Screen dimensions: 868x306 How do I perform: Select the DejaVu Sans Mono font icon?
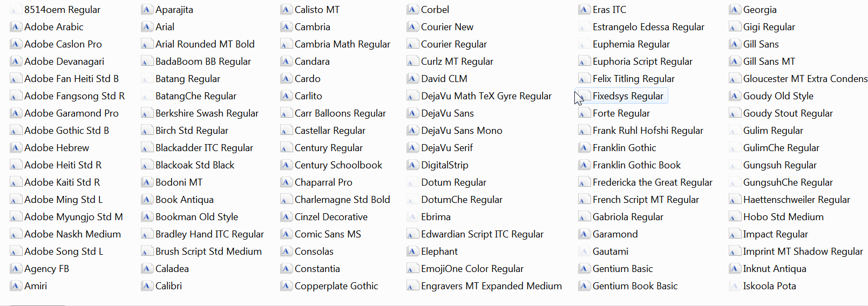coord(412,131)
